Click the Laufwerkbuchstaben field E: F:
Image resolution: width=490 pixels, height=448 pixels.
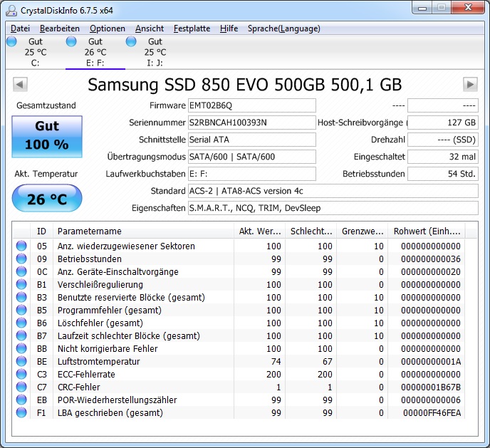coord(252,174)
